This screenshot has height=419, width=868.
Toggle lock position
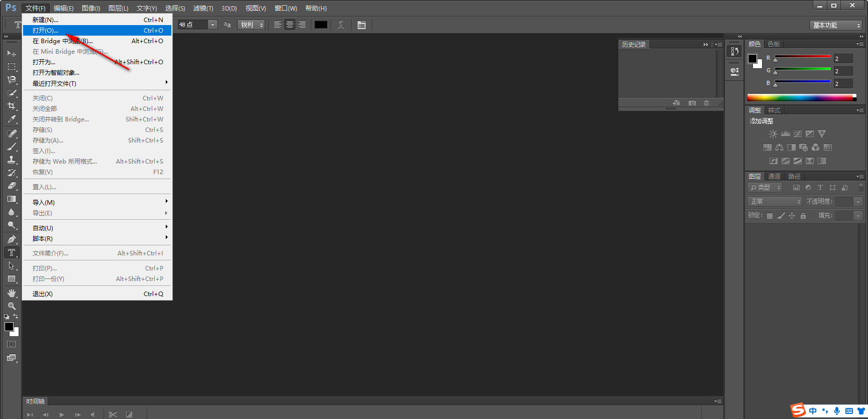[792, 216]
